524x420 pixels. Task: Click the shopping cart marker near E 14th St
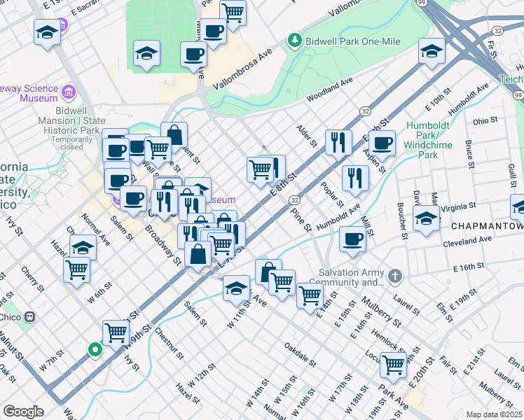pos(310,295)
